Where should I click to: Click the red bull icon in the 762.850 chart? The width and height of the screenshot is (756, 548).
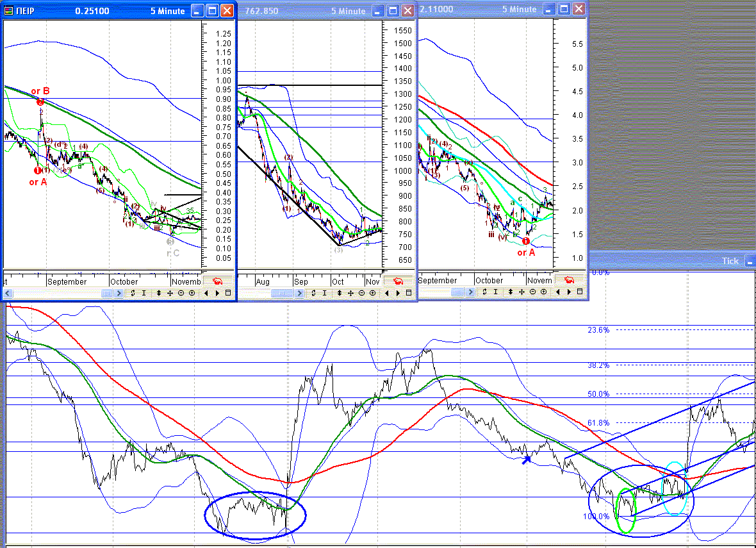[398, 281]
